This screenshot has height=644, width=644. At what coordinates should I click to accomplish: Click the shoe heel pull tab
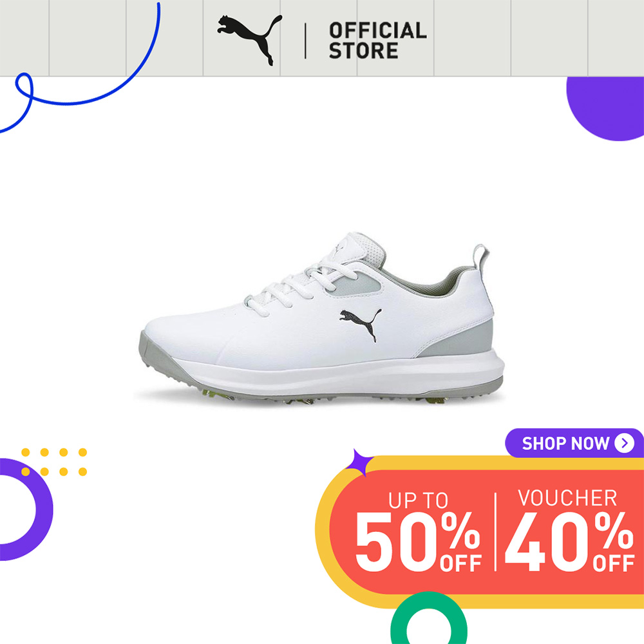click(480, 256)
